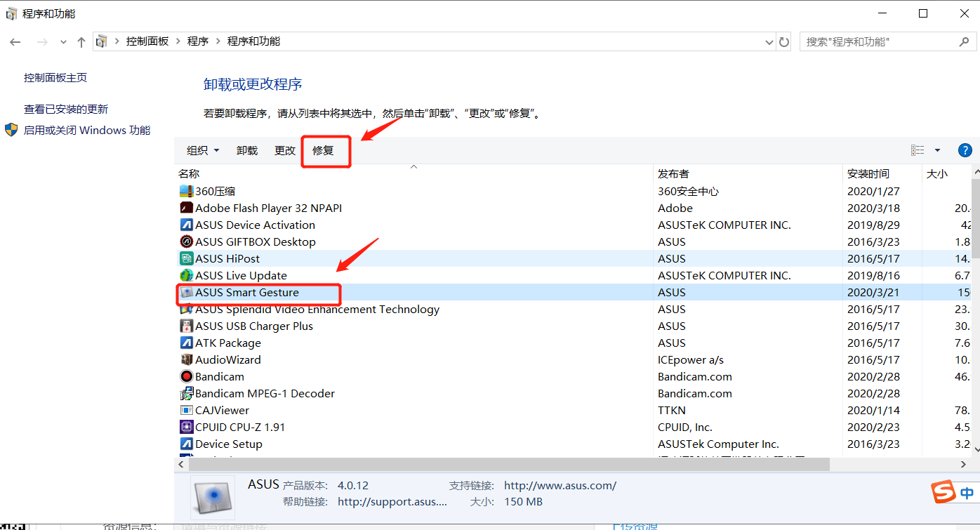
Task: Sort by the 大小 column header
Action: 936,173
